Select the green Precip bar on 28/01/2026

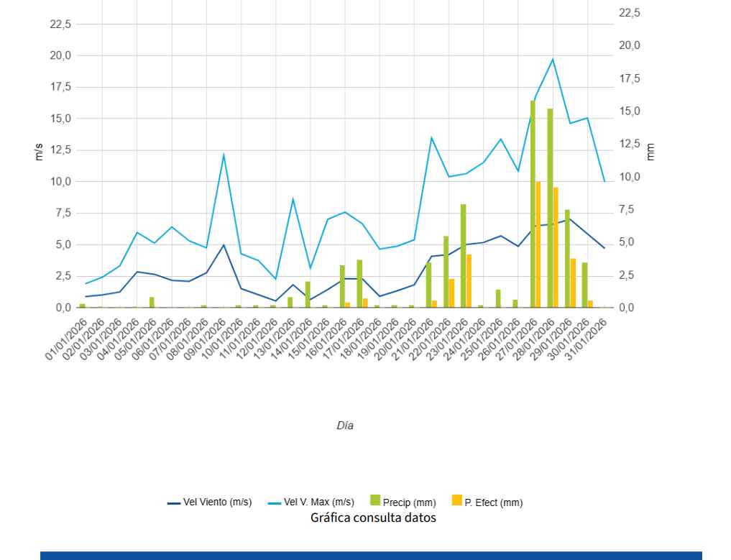pyautogui.click(x=550, y=208)
